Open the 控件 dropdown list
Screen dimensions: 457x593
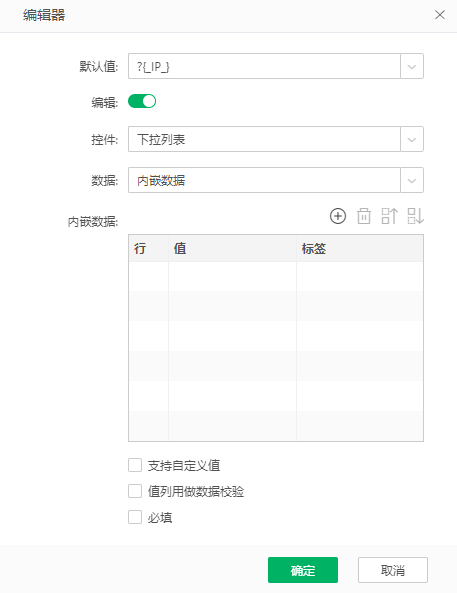[x=412, y=139]
